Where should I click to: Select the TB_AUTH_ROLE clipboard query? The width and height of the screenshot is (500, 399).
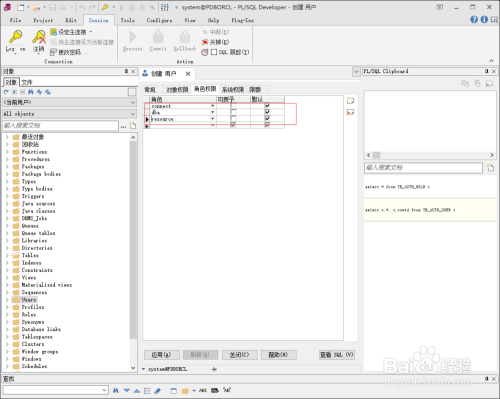pos(430,187)
